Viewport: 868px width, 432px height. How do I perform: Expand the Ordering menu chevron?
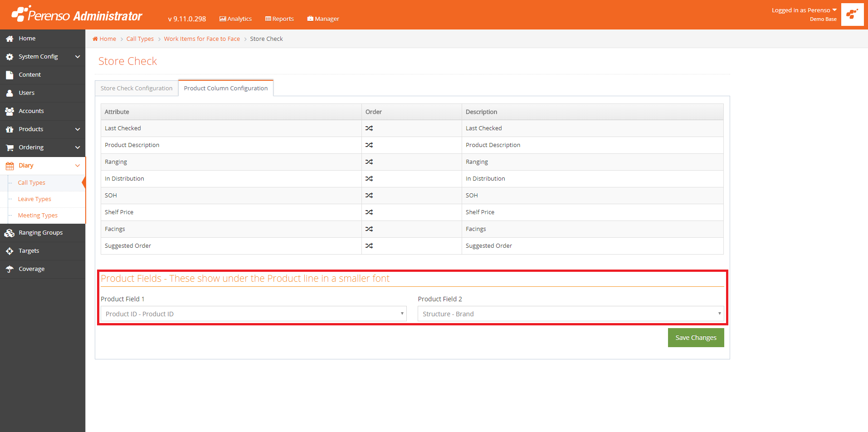coord(78,147)
